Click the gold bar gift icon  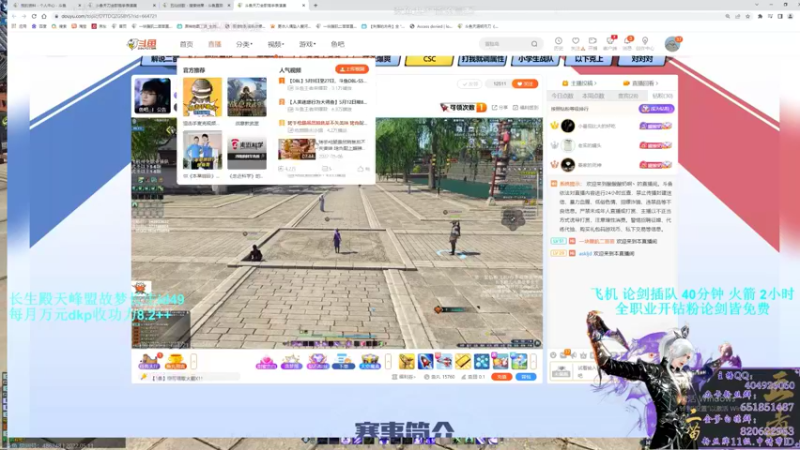pos(463,361)
